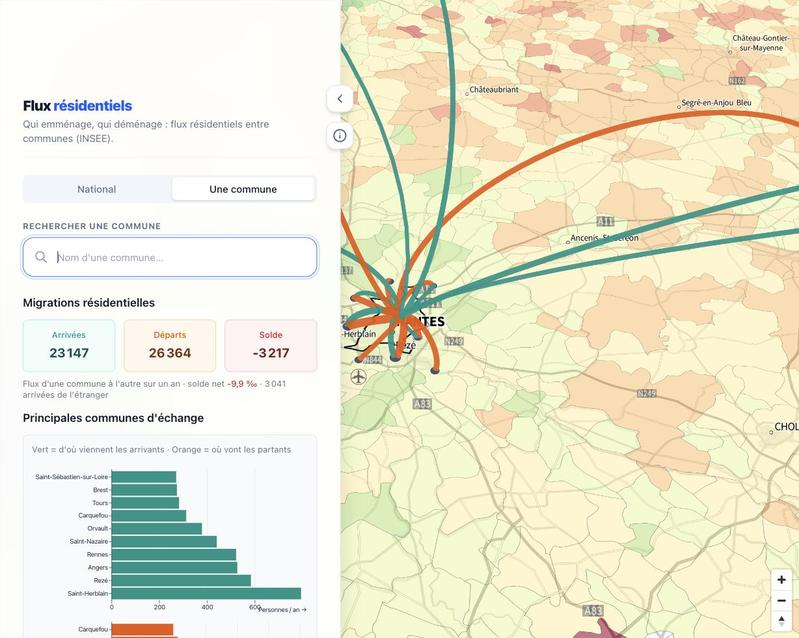Click the upper N249 road marker near Nantes
Viewport: 799px width, 638px height.
coord(454,340)
